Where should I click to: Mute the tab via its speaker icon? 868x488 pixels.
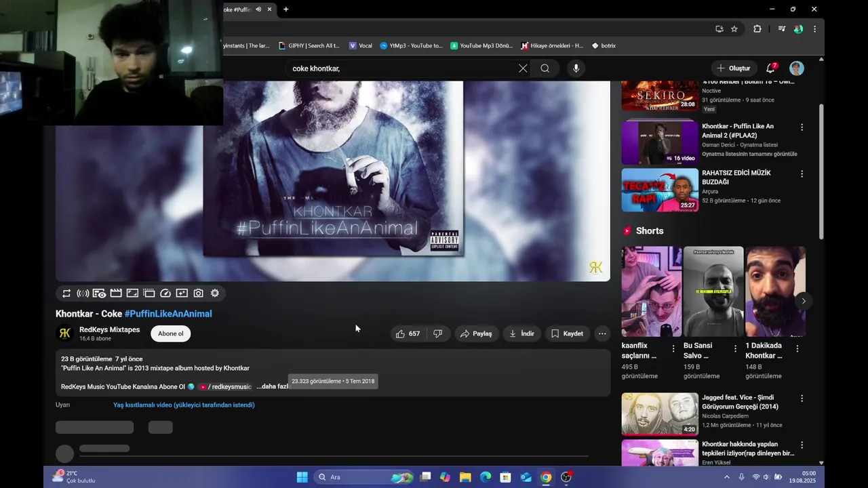pos(258,9)
